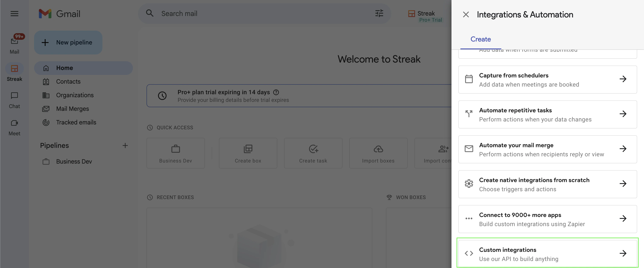Show search options filter icon
Viewport: 644px width, 268px height.
click(379, 13)
